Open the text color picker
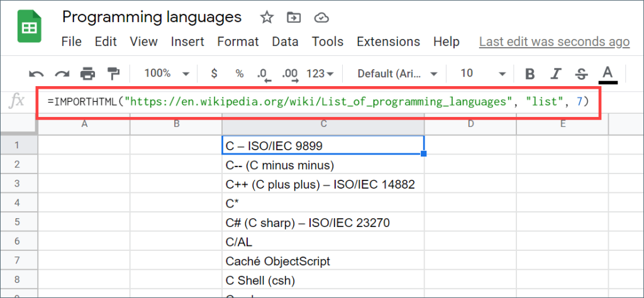Image resolution: width=644 pixels, height=298 pixels. tap(608, 74)
